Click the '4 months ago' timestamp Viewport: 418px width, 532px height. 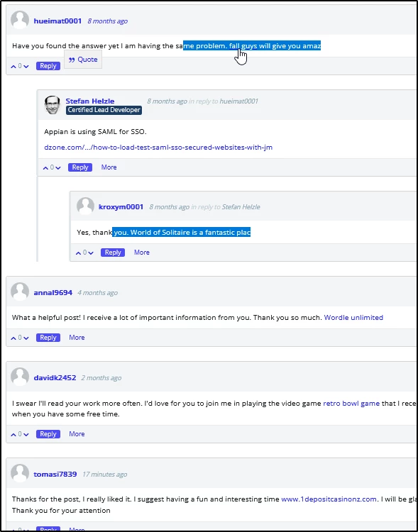tap(97, 293)
